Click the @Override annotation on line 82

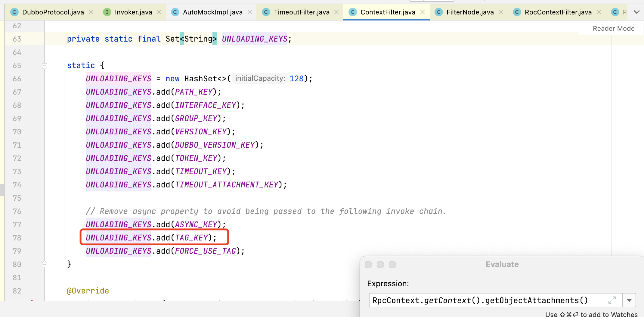88,291
